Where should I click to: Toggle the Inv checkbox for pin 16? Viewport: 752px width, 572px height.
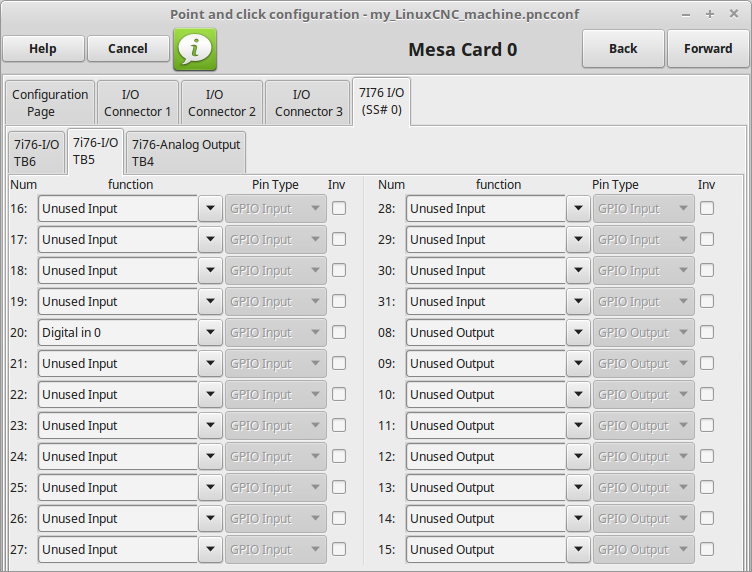pos(339,208)
